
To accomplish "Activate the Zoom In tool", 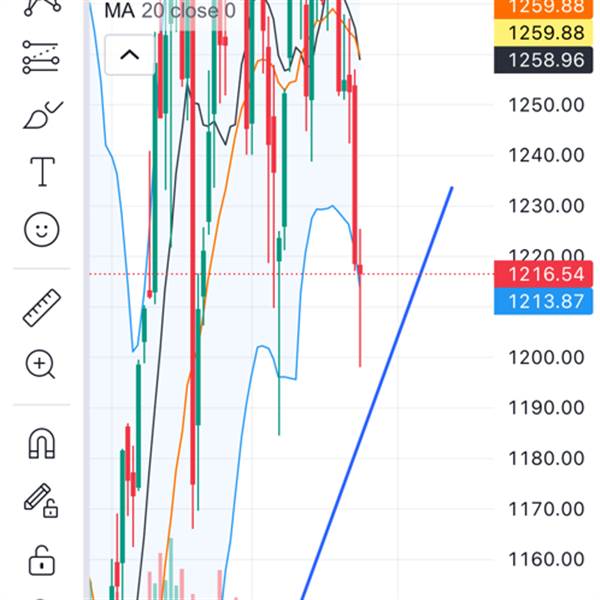I will click(40, 365).
